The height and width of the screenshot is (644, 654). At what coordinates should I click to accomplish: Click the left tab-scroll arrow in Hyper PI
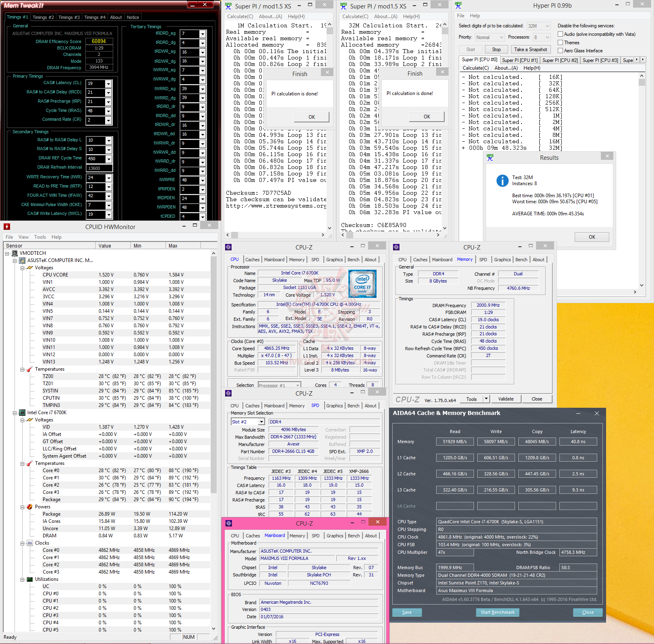coord(637,60)
